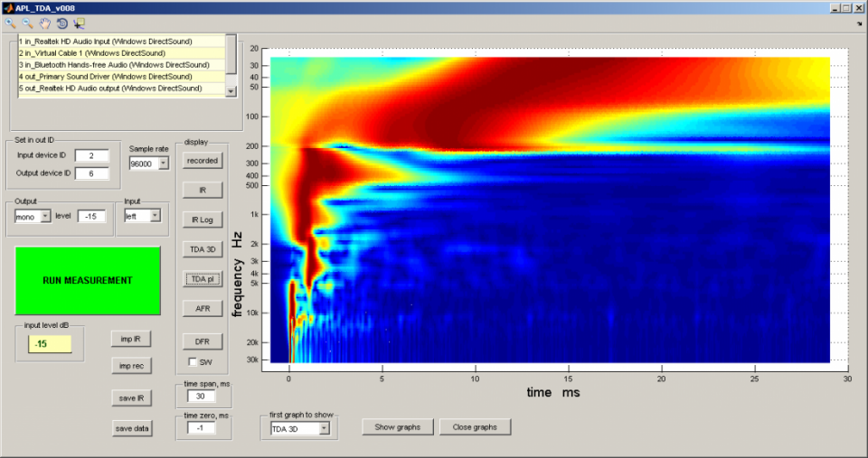Click the time span ms field
The image size is (868, 458).
point(201,396)
